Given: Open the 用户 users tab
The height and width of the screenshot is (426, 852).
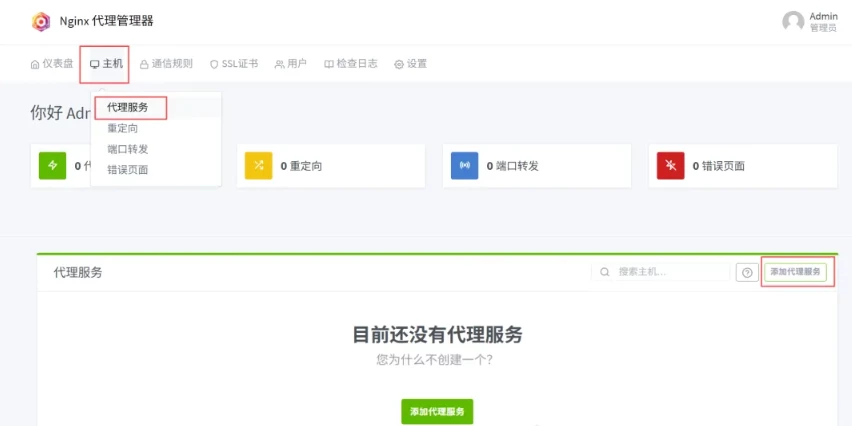Looking at the screenshot, I should point(291,64).
